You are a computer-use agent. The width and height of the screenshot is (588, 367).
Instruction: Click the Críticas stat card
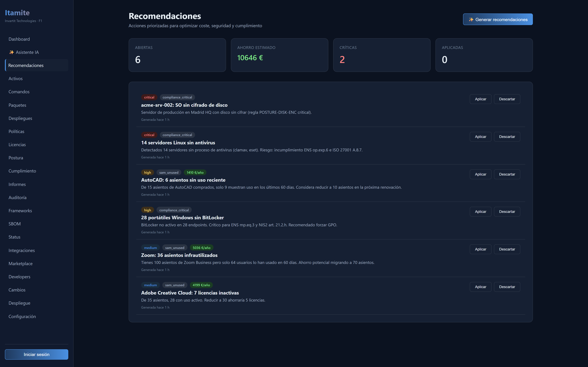(381, 55)
